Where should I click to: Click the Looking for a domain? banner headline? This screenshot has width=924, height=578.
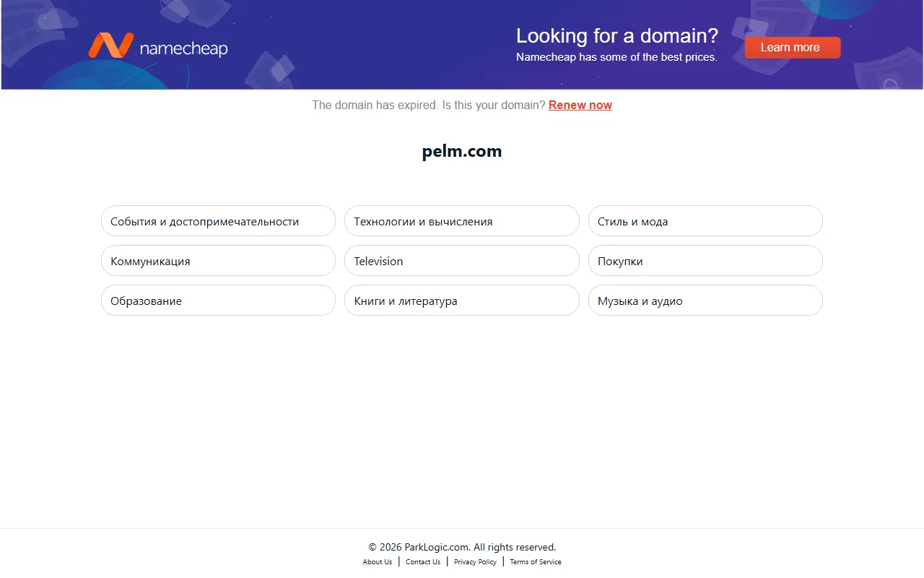(617, 36)
